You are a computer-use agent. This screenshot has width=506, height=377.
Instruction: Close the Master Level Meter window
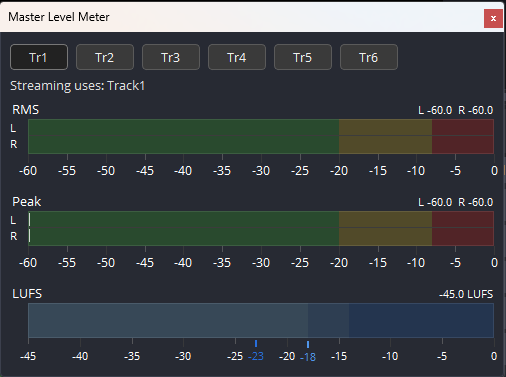(493, 18)
